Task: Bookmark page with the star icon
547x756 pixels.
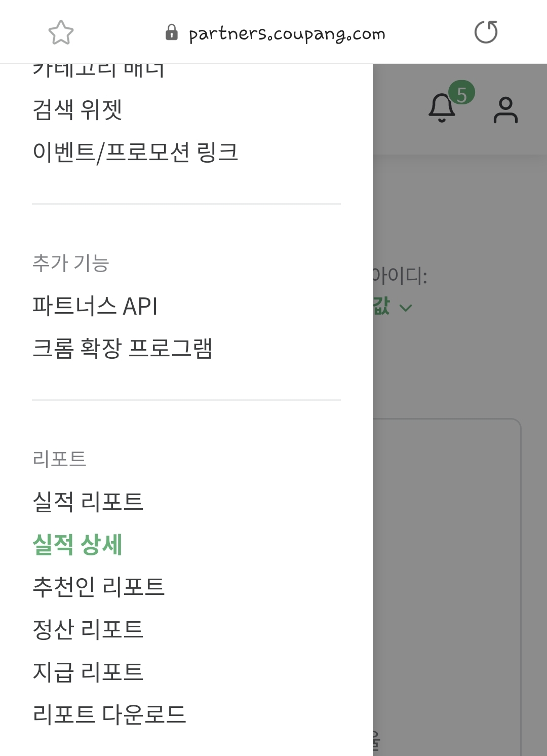Action: (61, 33)
